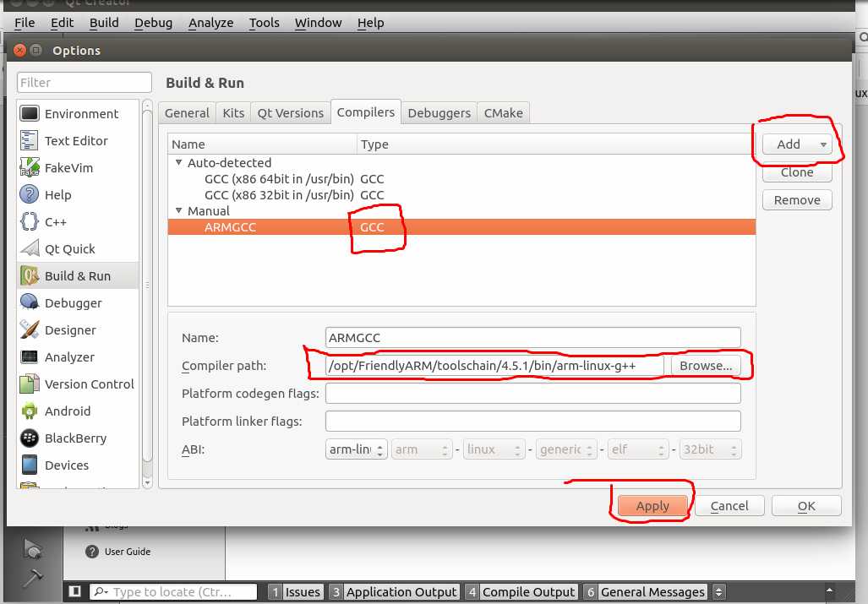The width and height of the screenshot is (868, 604).
Task: Open the Application Output pane
Action: [x=394, y=592]
